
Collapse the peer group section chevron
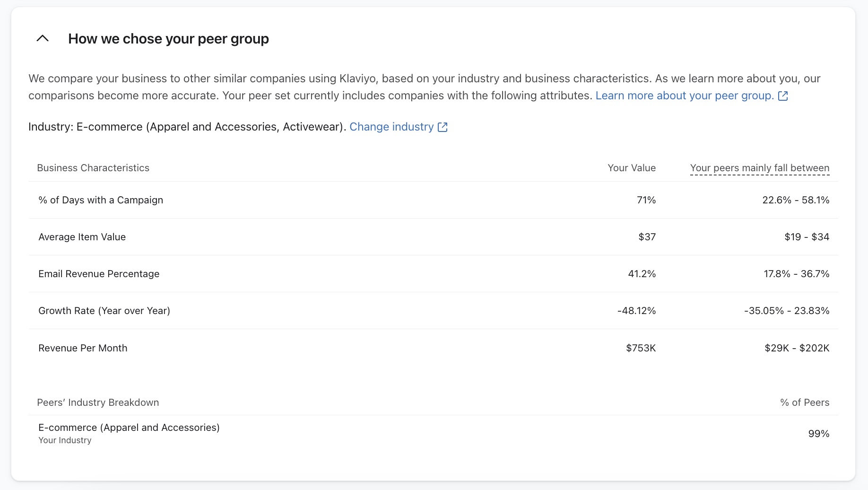[43, 39]
